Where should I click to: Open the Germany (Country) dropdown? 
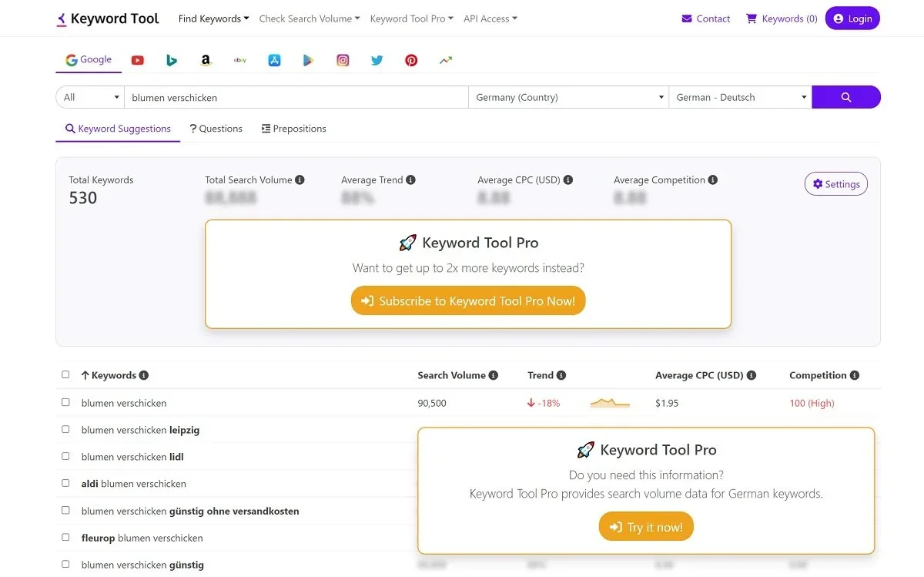point(568,97)
